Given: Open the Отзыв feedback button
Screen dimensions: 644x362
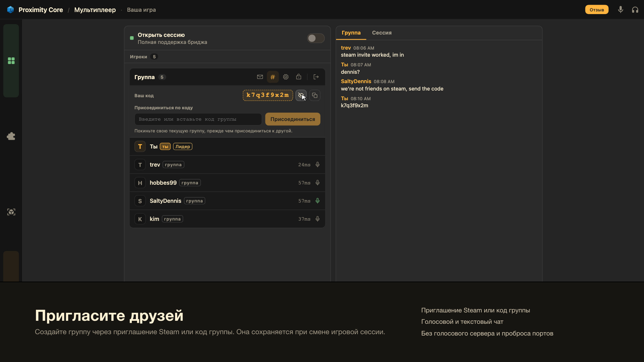Looking at the screenshot, I should click(x=597, y=10).
